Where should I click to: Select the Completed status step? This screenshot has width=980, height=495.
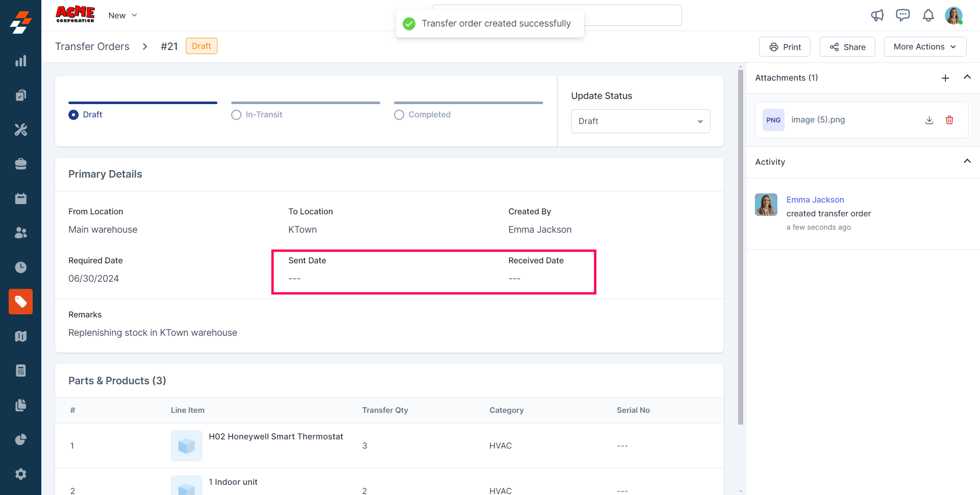click(x=399, y=115)
